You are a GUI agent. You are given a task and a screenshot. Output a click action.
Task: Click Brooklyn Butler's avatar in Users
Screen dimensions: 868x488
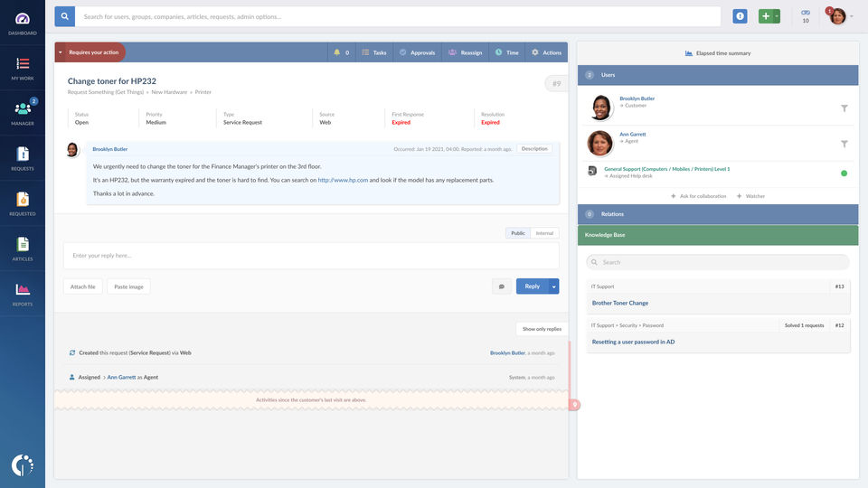[x=600, y=108]
